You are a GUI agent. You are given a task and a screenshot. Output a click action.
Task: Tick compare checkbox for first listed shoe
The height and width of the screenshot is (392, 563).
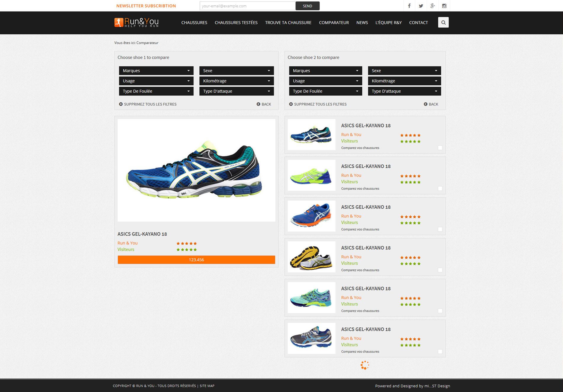tap(440, 148)
